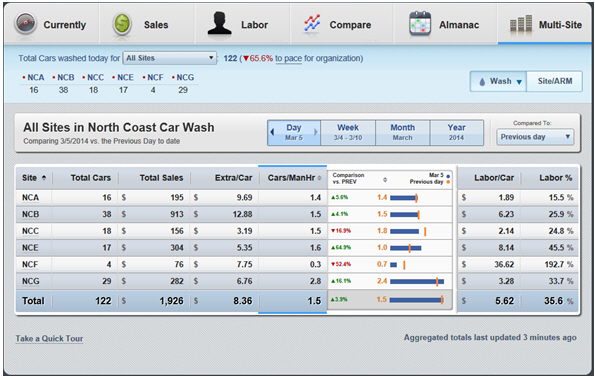
Task: Open the Sales tab
Action: (x=147, y=24)
